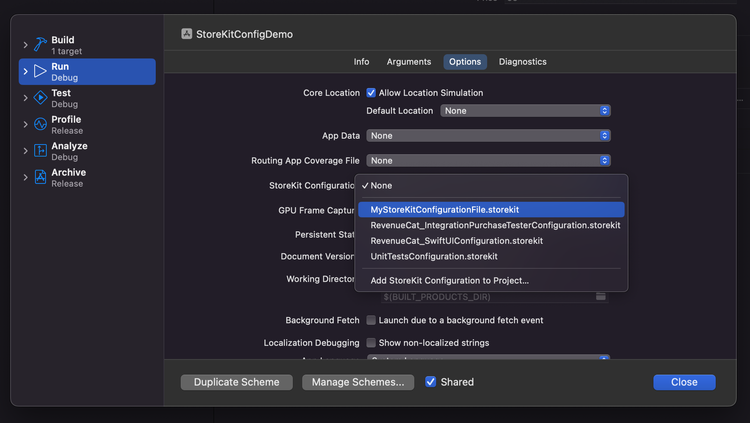Click the Archive icon in sidebar

click(40, 177)
